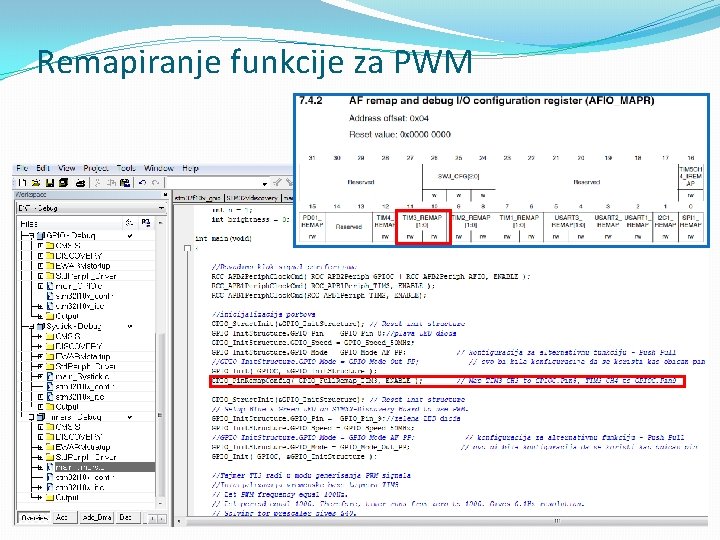The width and height of the screenshot is (720, 540).
Task: Open the toolbar search combo box dropdown arrow
Action: 264,184
